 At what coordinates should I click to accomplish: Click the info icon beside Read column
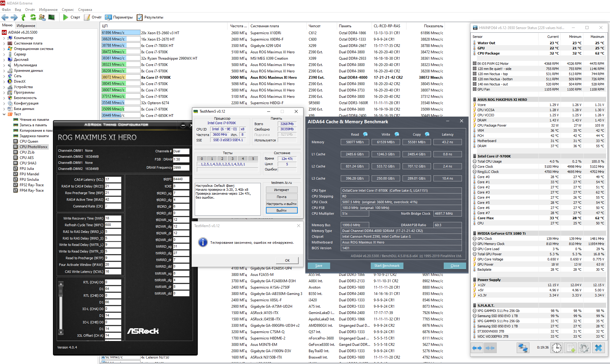pyautogui.click(x=365, y=134)
